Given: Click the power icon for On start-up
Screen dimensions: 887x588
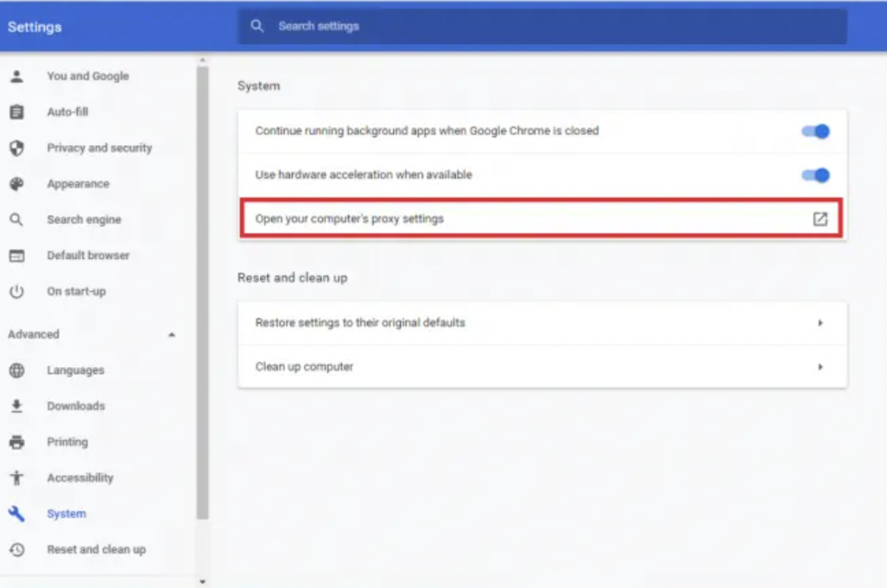Looking at the screenshot, I should [17, 292].
